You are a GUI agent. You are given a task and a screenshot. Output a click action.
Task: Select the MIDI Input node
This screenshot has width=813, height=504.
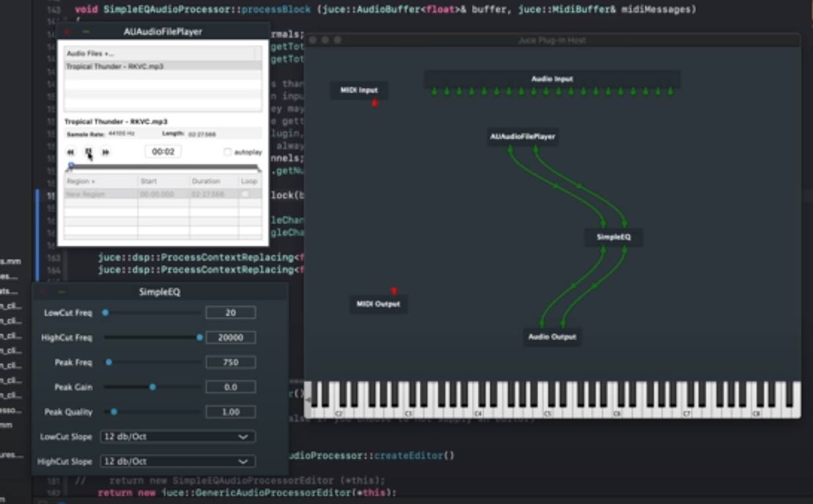(359, 90)
